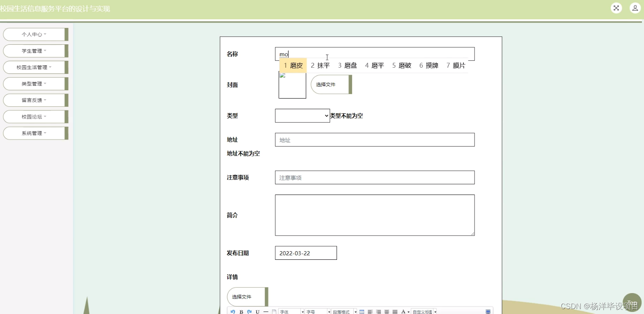Screen dimensions: 644x314
Task: Click the align center icon in editor
Action: (x=387, y=312)
